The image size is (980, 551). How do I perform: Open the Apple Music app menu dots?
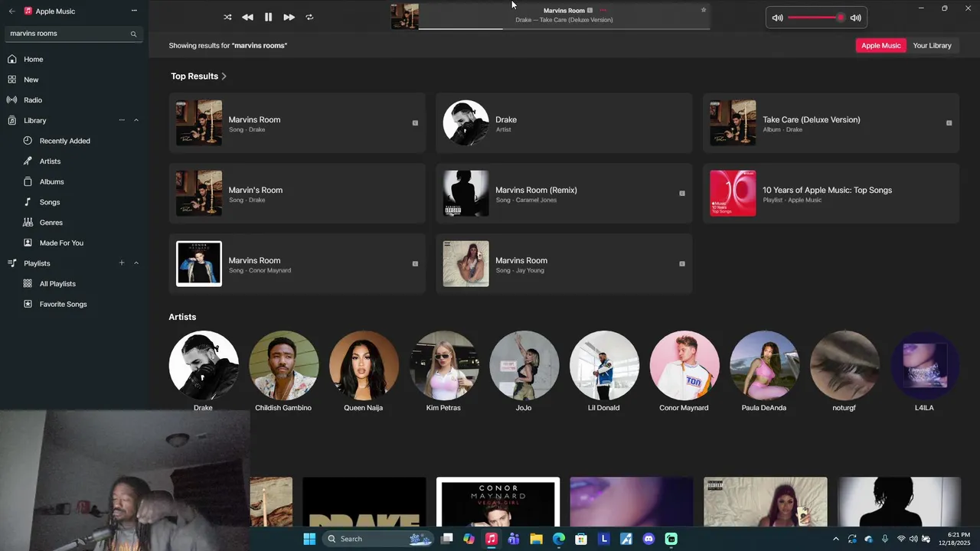(134, 11)
